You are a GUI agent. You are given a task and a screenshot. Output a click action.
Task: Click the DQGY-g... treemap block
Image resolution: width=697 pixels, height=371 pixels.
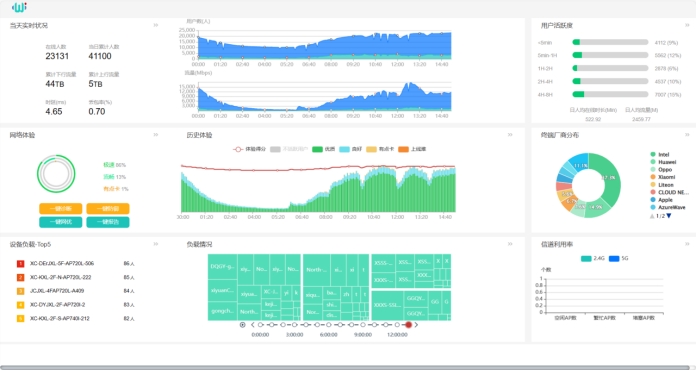222,267
